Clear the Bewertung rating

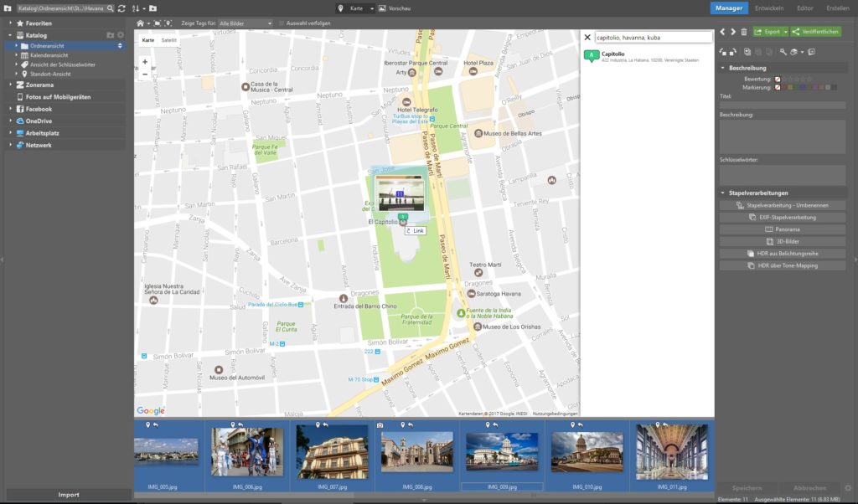click(778, 80)
